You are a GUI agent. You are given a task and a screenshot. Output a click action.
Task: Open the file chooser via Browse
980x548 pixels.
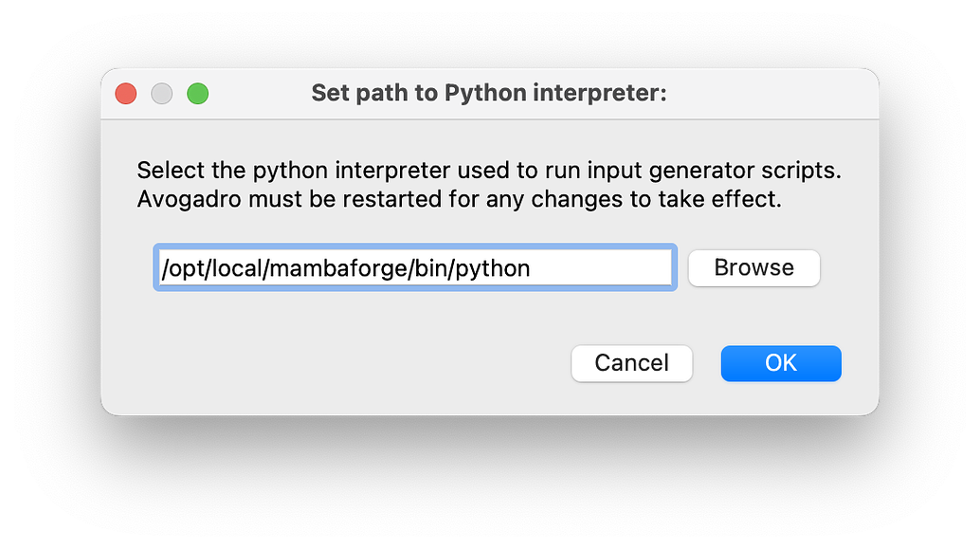click(x=753, y=268)
